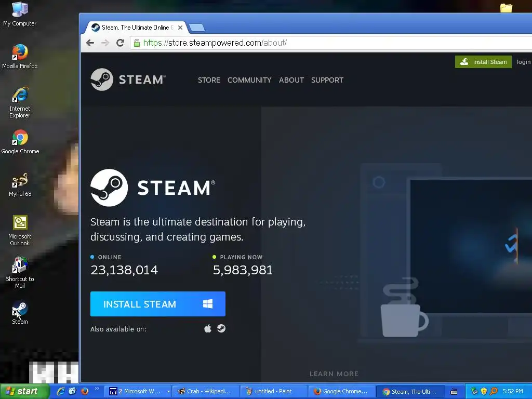
Task: Expand the Microsoft Word taskbar group arrow
Action: click(168, 392)
